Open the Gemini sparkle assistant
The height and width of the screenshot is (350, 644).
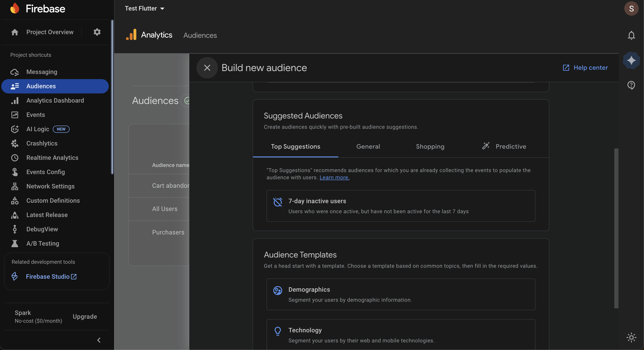(631, 60)
